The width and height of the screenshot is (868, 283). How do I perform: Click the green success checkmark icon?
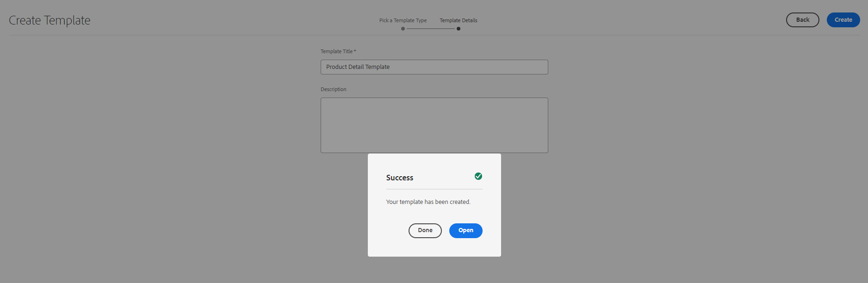[x=478, y=176]
